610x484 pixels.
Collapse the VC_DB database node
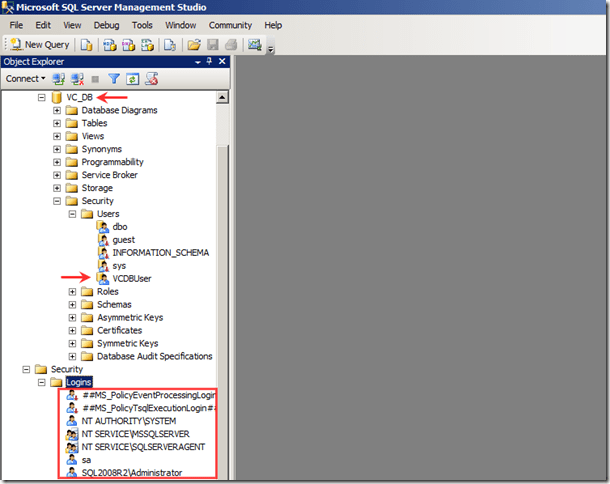[x=42, y=97]
